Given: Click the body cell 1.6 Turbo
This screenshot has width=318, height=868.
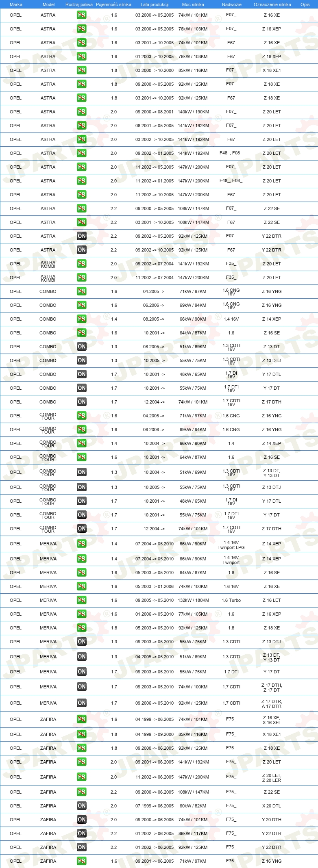Looking at the screenshot, I should coord(231,600).
